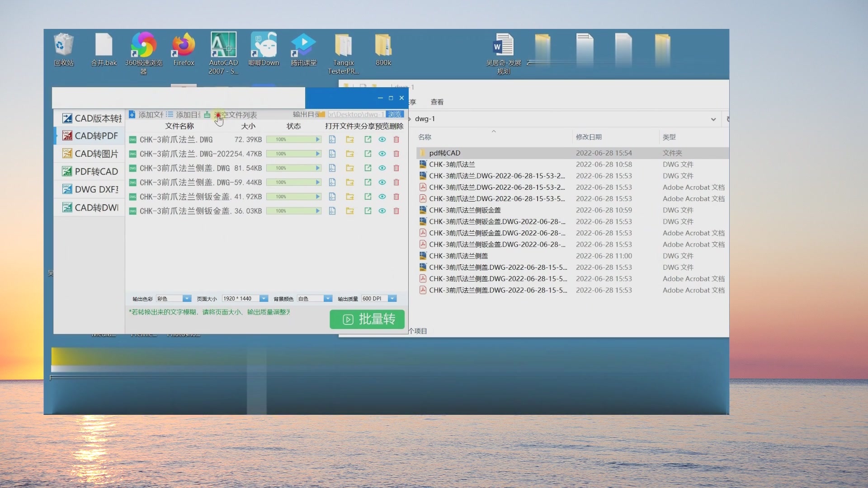
Task: Click the 清空文件列表 clear list icon
Action: (207, 115)
